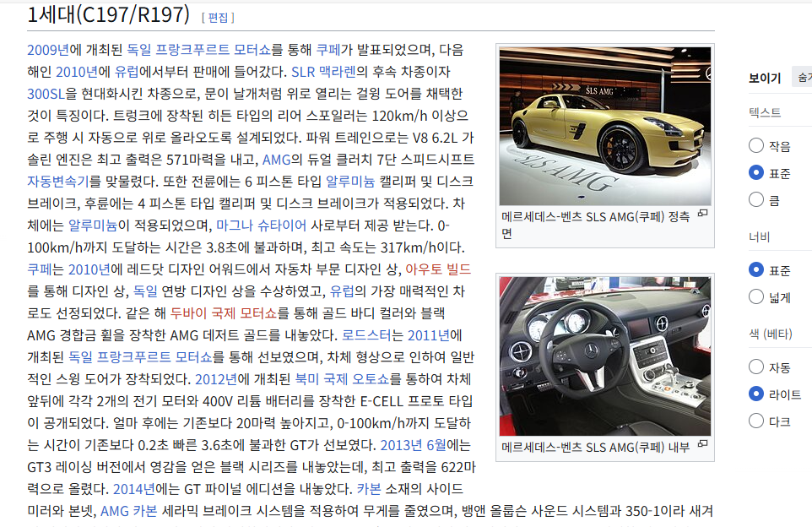Click the 1세대(C197/R197) section heading

[x=108, y=14]
